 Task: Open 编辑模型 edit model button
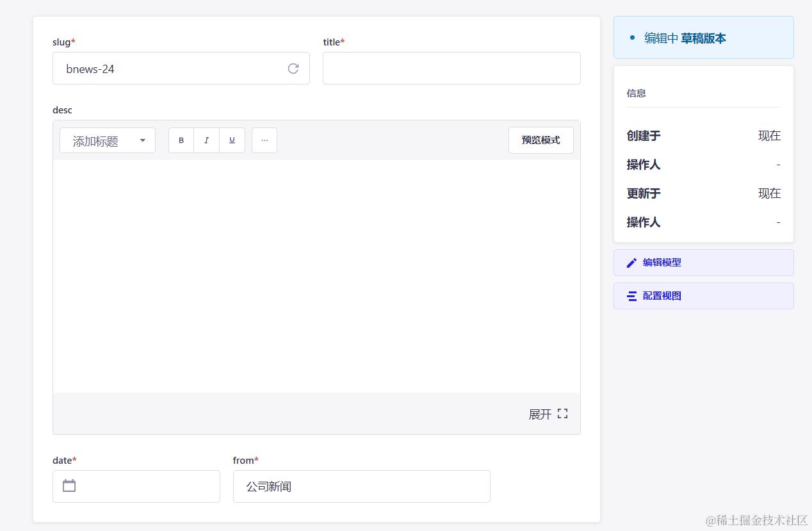coord(704,263)
